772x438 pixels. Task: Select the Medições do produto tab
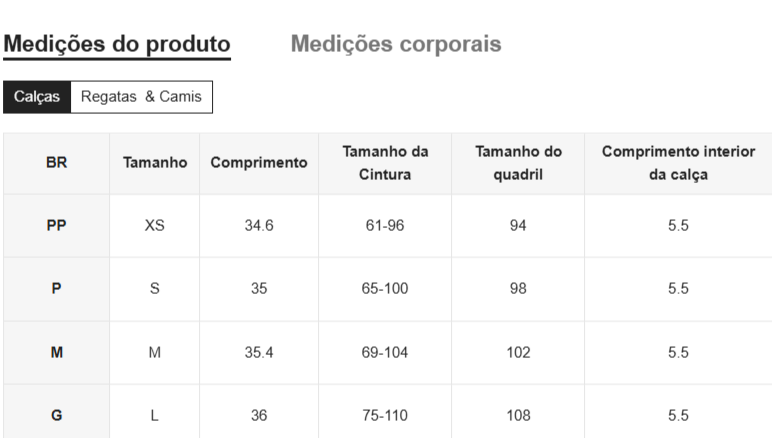pyautogui.click(x=117, y=44)
